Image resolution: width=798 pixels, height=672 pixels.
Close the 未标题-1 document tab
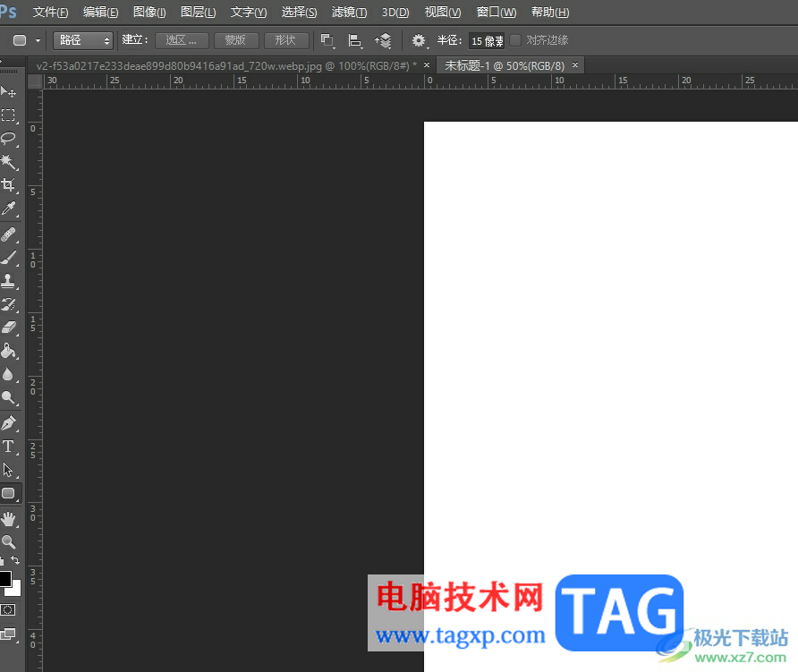(575, 64)
